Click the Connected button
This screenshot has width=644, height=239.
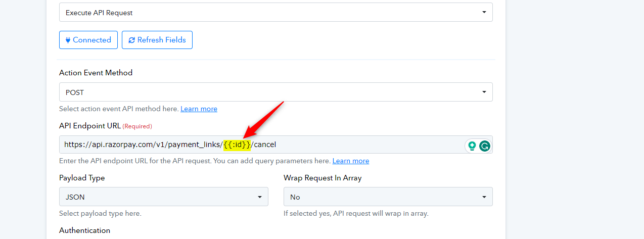pyautogui.click(x=88, y=40)
